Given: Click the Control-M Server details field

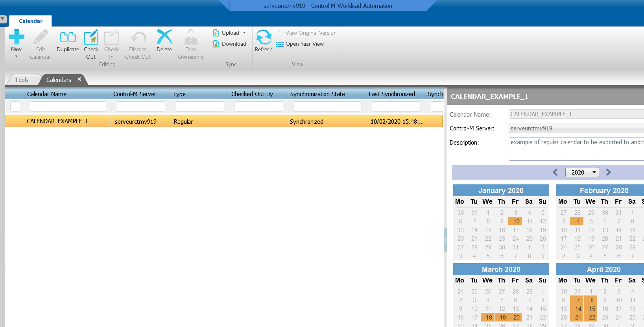Looking at the screenshot, I should click(576, 128).
